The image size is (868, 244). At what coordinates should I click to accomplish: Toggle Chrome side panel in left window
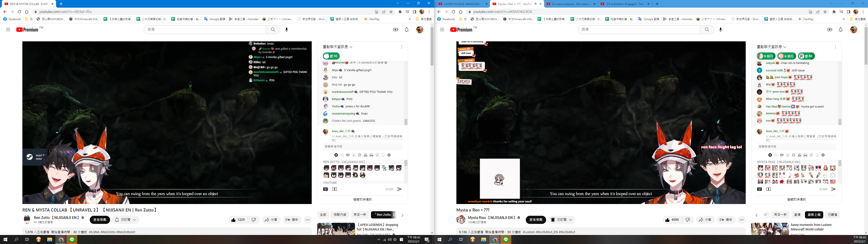click(x=415, y=12)
